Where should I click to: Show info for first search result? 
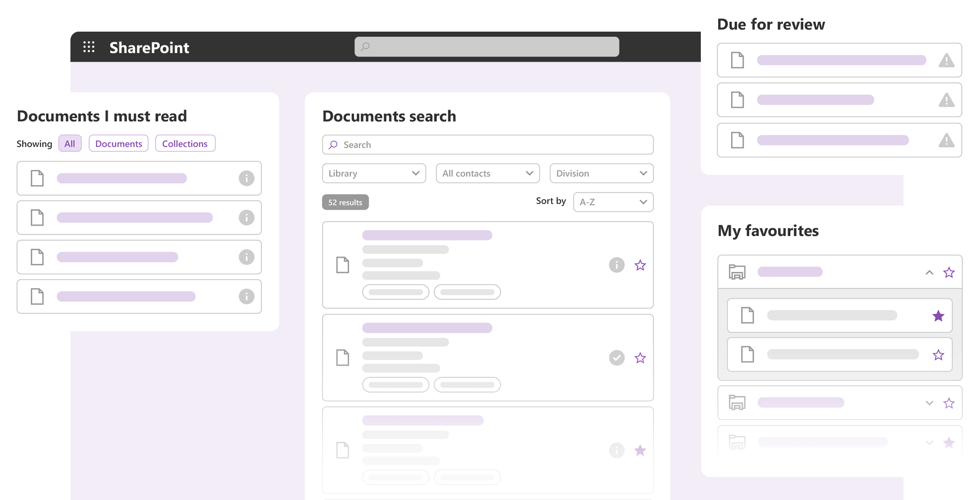617,265
